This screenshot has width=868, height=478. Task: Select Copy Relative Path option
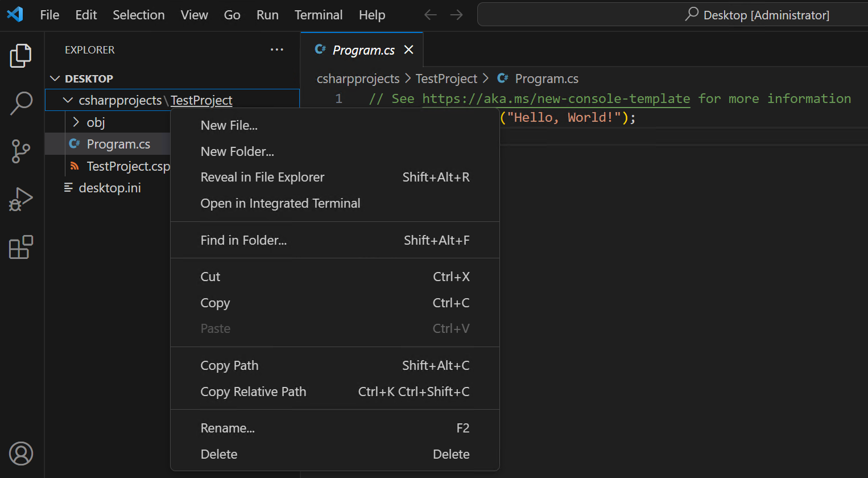point(253,392)
